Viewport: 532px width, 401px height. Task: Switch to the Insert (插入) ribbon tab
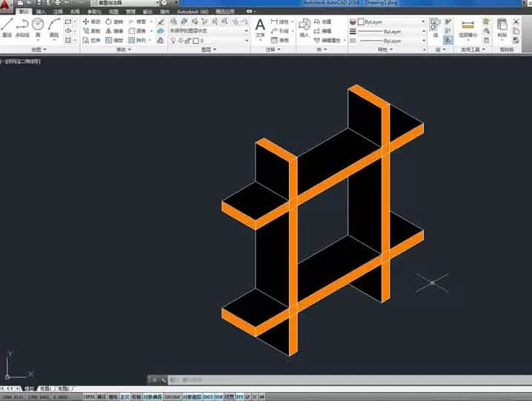[x=41, y=12]
